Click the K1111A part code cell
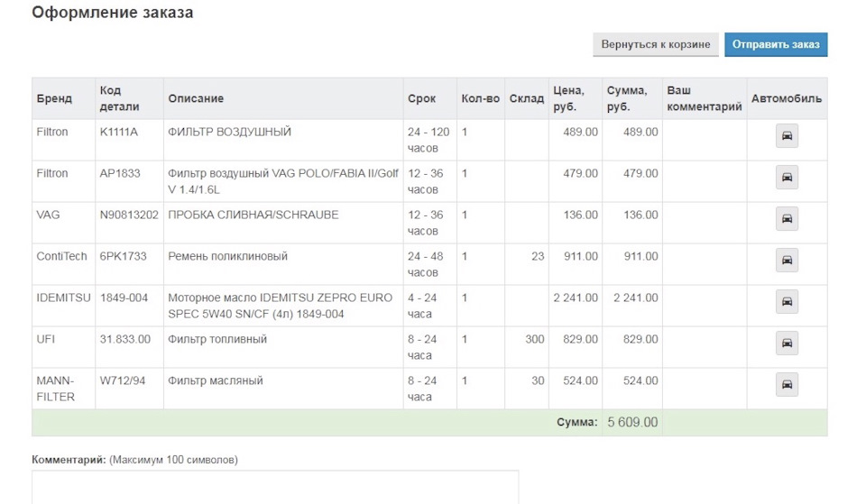866x504 pixels. tap(119, 132)
